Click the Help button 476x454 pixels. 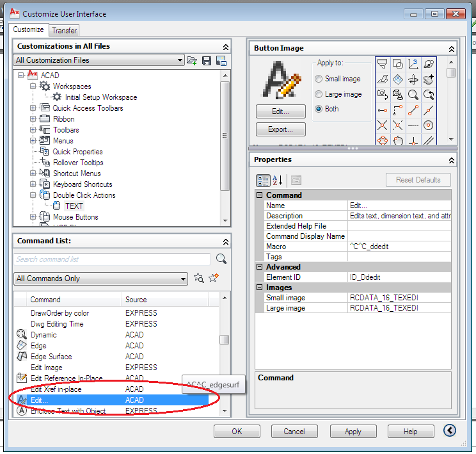pyautogui.click(x=411, y=431)
